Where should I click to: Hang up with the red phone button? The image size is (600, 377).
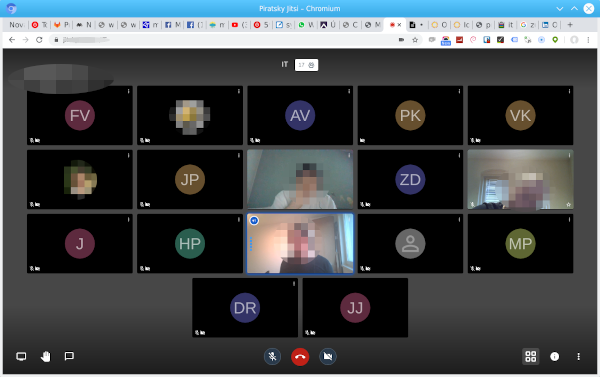[300, 357]
